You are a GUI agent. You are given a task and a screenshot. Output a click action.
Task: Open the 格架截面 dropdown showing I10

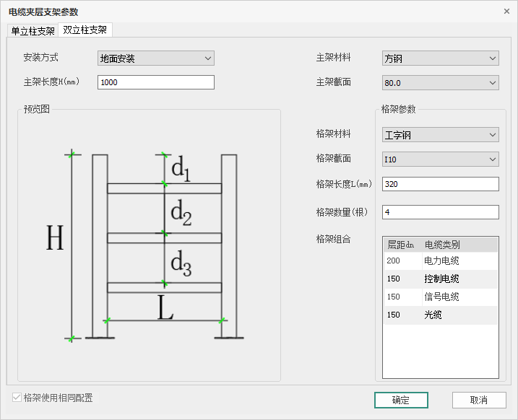coord(440,159)
